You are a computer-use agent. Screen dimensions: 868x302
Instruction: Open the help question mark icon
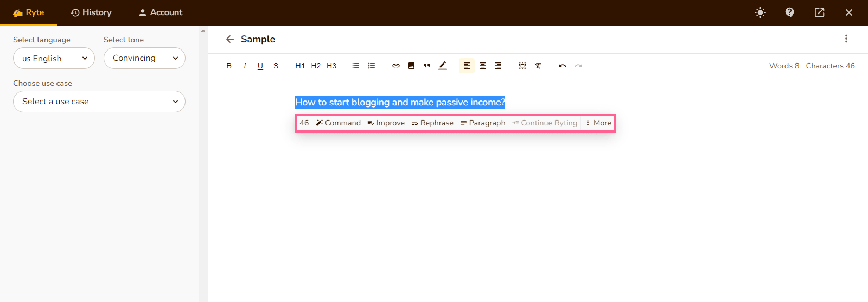pyautogui.click(x=790, y=12)
